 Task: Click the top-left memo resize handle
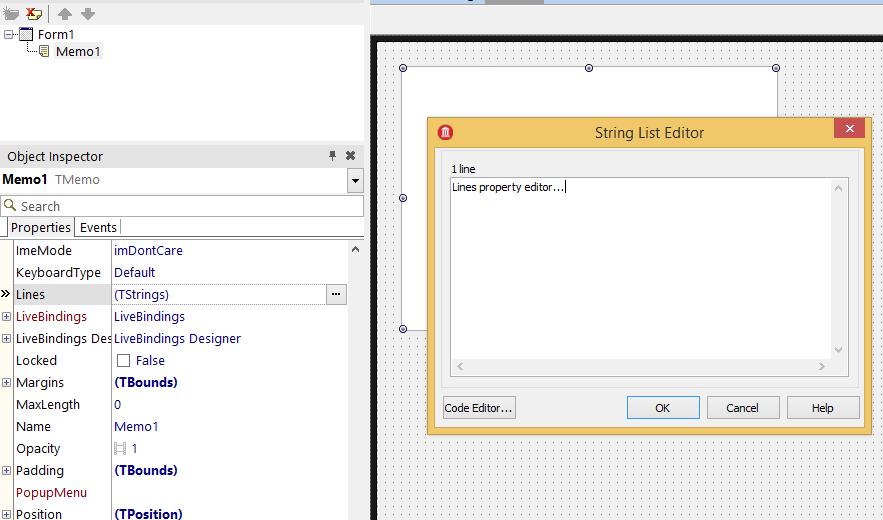(x=403, y=68)
